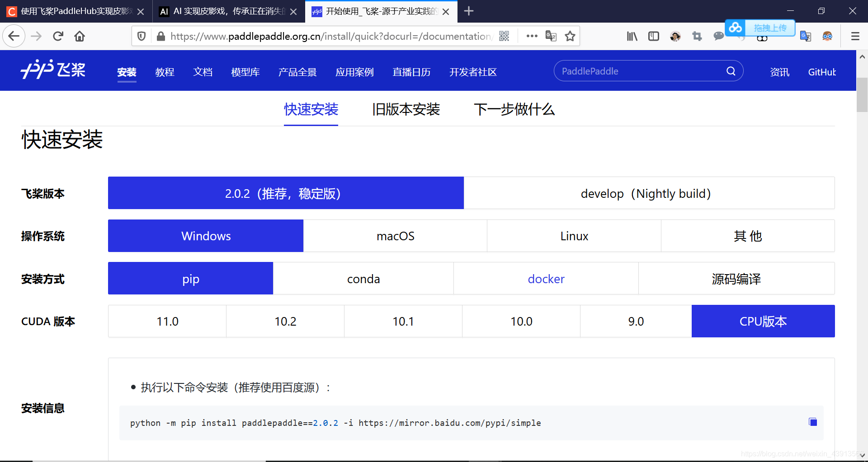Select CUDA version 10.2

pyautogui.click(x=285, y=321)
